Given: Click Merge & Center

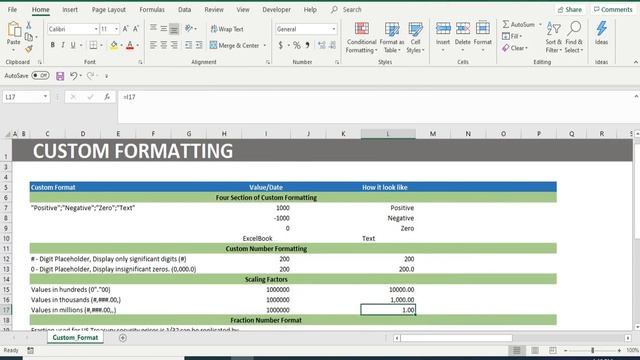Looking at the screenshot, I should 235,45.
